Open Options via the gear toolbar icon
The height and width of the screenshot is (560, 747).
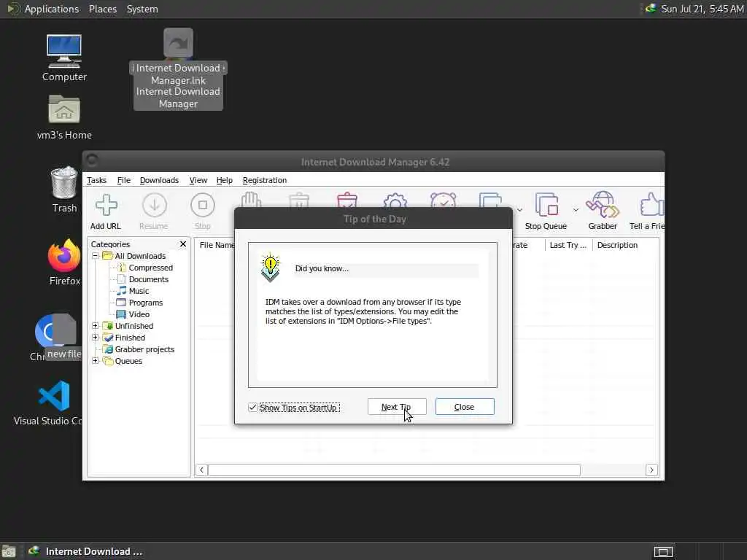point(395,200)
